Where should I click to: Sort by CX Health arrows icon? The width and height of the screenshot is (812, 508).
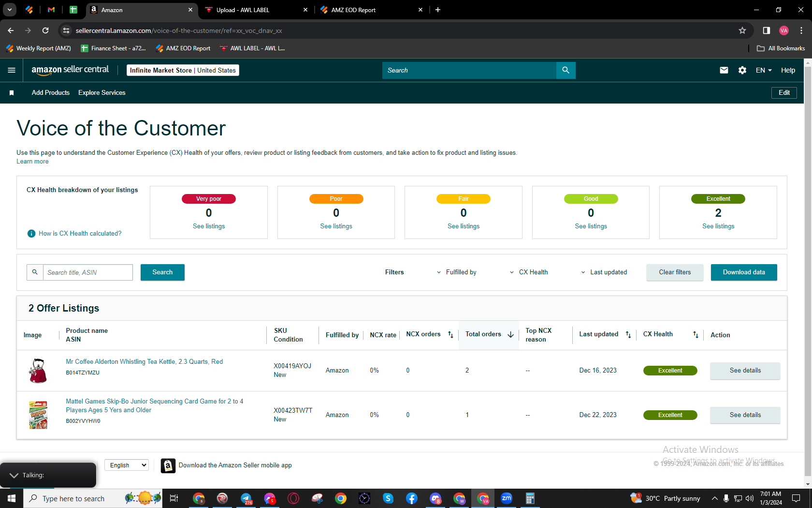[696, 334]
